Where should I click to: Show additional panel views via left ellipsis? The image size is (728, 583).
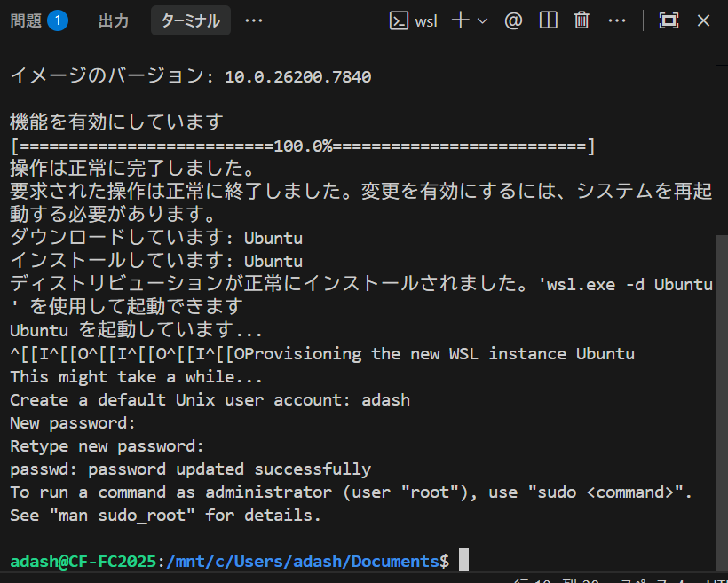[x=254, y=20]
